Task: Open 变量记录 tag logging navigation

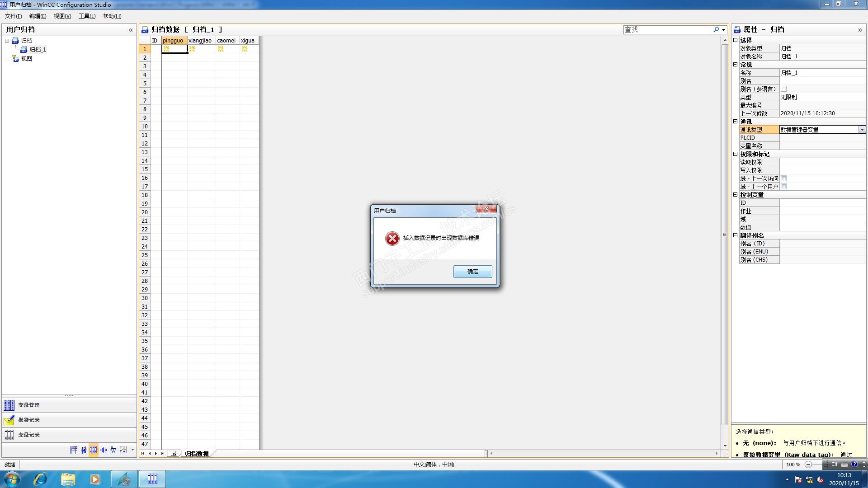Action: point(29,435)
